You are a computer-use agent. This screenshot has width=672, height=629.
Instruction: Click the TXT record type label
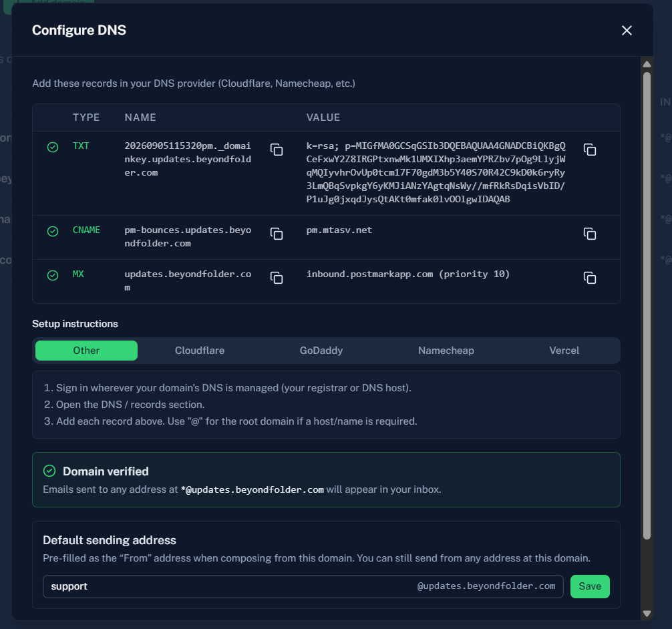tap(81, 146)
